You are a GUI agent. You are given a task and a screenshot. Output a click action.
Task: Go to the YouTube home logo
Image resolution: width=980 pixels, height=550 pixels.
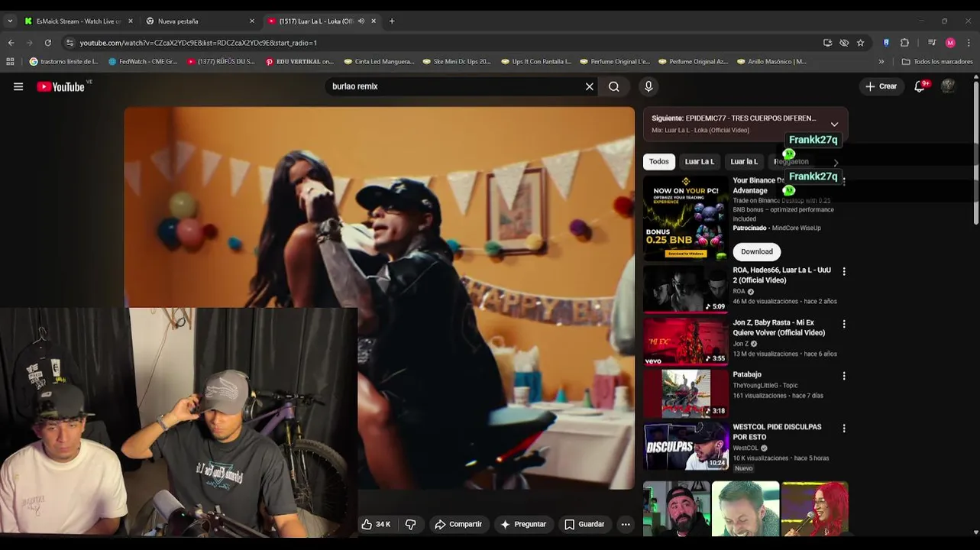coord(61,86)
